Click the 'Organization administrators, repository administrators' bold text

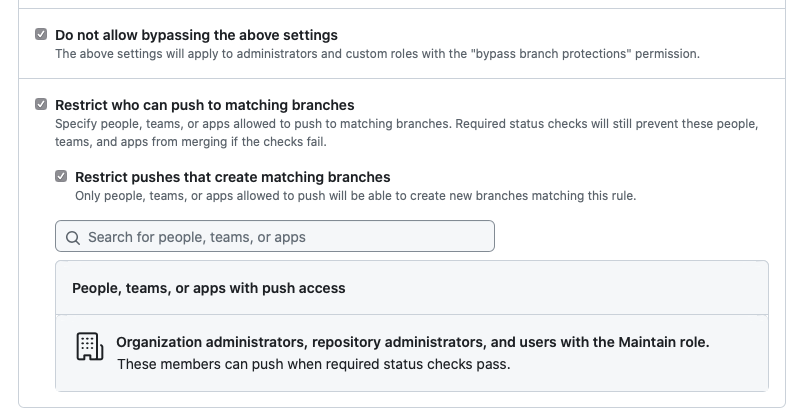coord(300,342)
